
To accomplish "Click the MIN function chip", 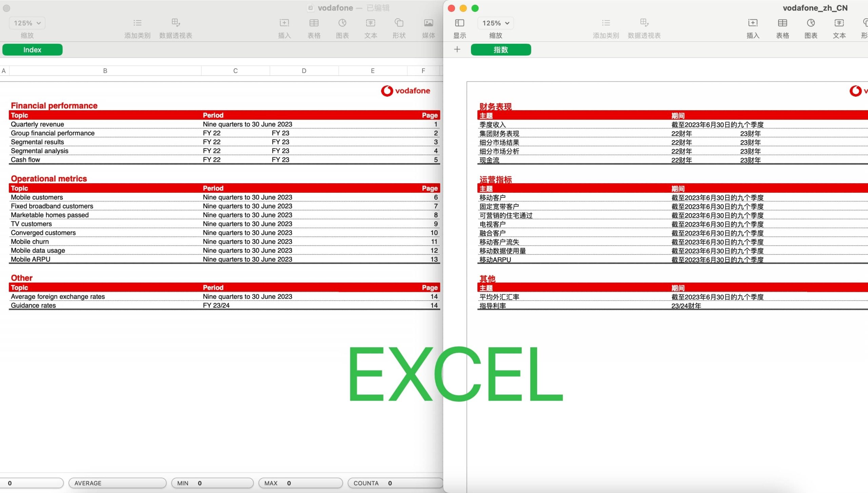I will [212, 483].
